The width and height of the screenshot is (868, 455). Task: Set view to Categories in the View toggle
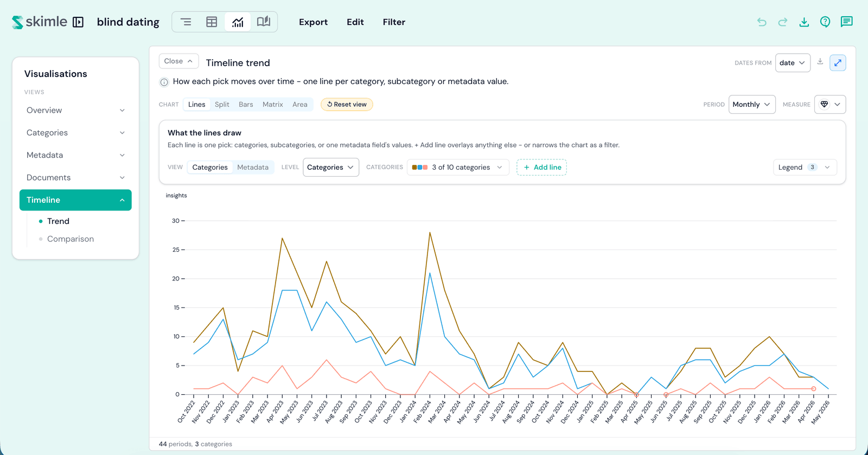(x=210, y=168)
